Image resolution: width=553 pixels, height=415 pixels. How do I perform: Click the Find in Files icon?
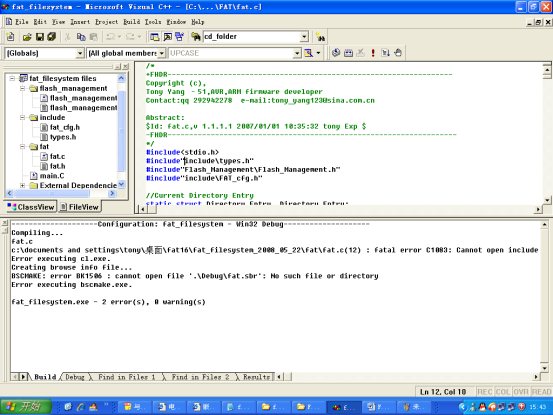point(196,37)
